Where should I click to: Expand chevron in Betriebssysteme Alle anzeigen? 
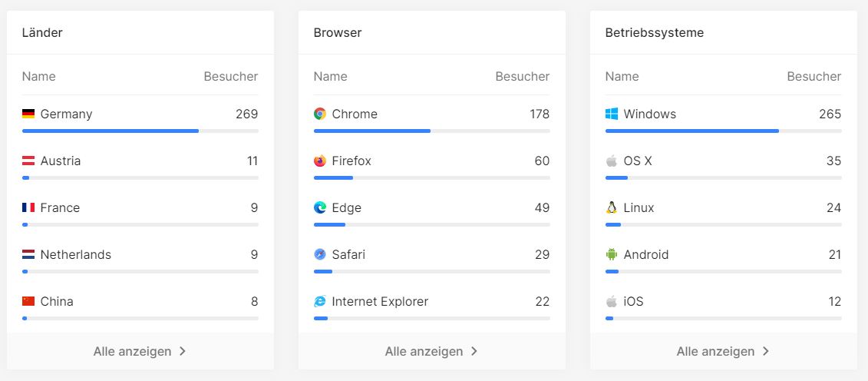tap(766, 351)
